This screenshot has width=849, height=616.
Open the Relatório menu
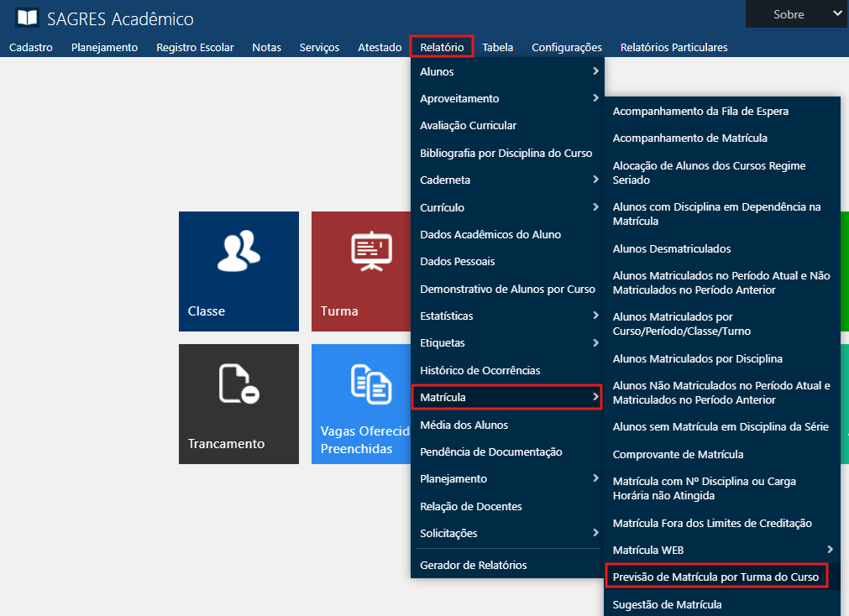click(x=442, y=47)
